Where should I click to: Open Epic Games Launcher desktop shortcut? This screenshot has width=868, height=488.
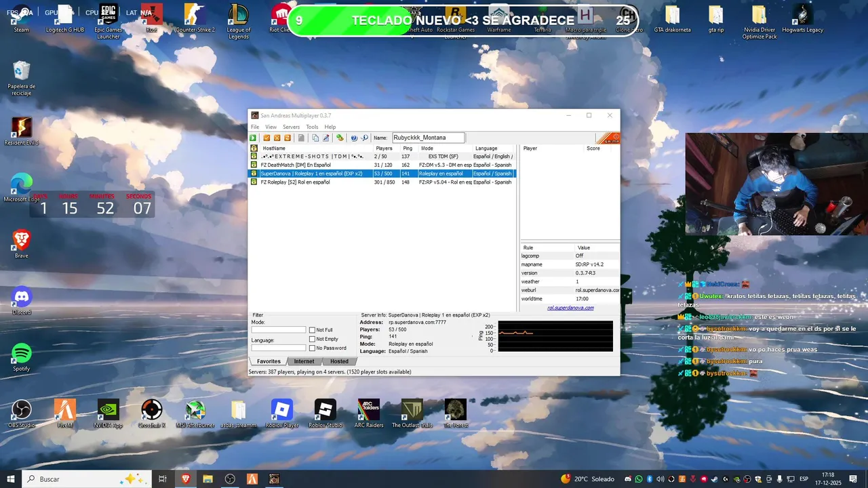pyautogui.click(x=108, y=20)
